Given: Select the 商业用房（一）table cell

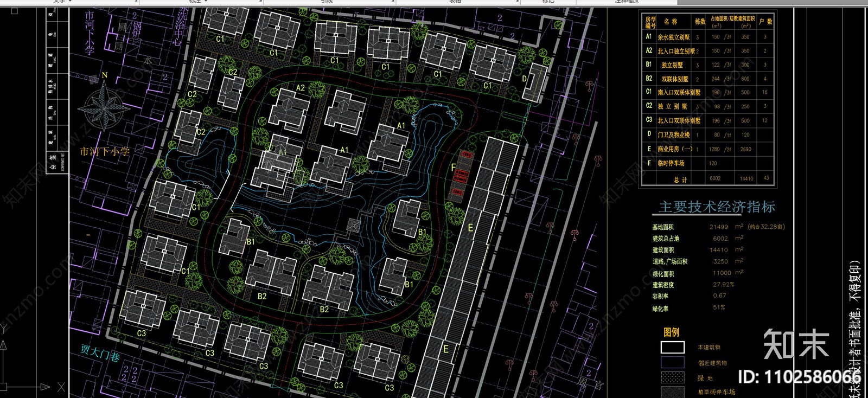Looking at the screenshot, I should (x=675, y=149).
